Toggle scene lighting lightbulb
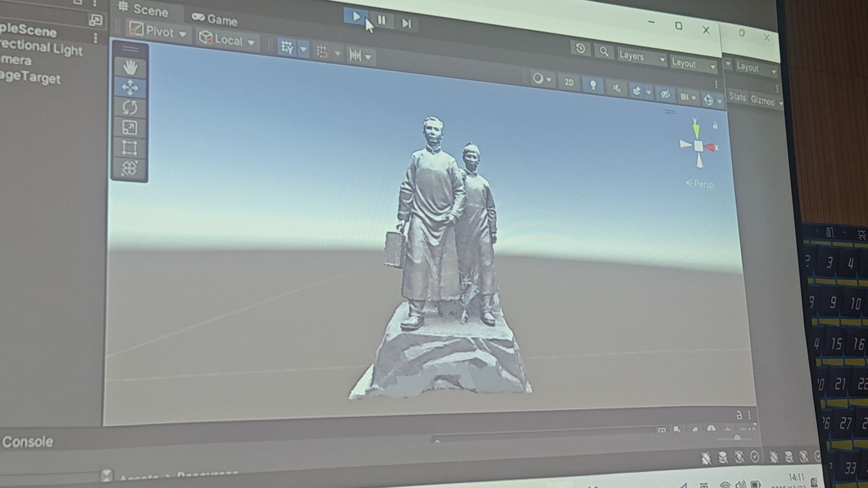 point(593,85)
